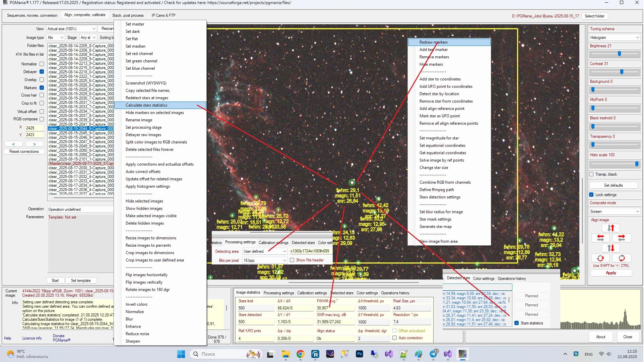Open Photoshop from the taskbar
644x362 pixels.
pyautogui.click(x=360, y=354)
